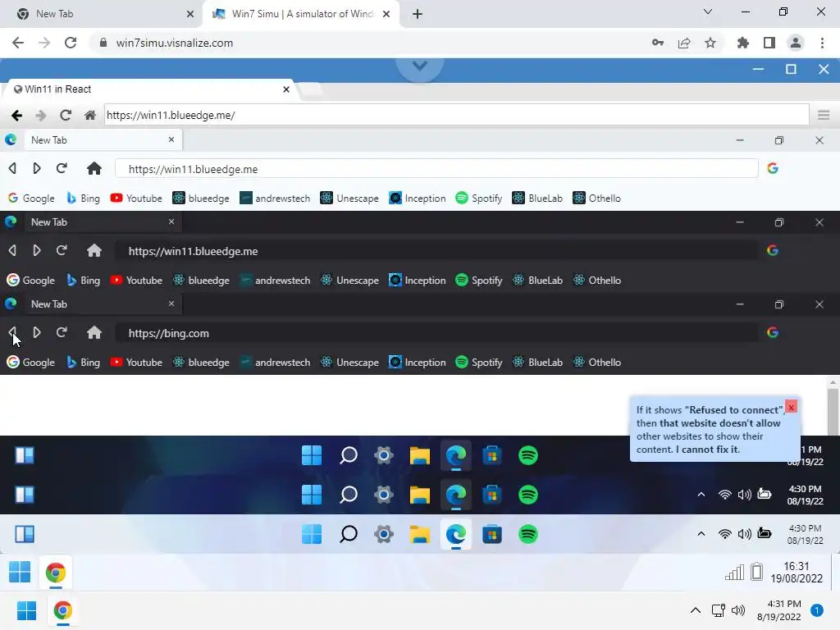
Task: Open Bing bookmark in bing.com Edge window
Action: (83, 362)
